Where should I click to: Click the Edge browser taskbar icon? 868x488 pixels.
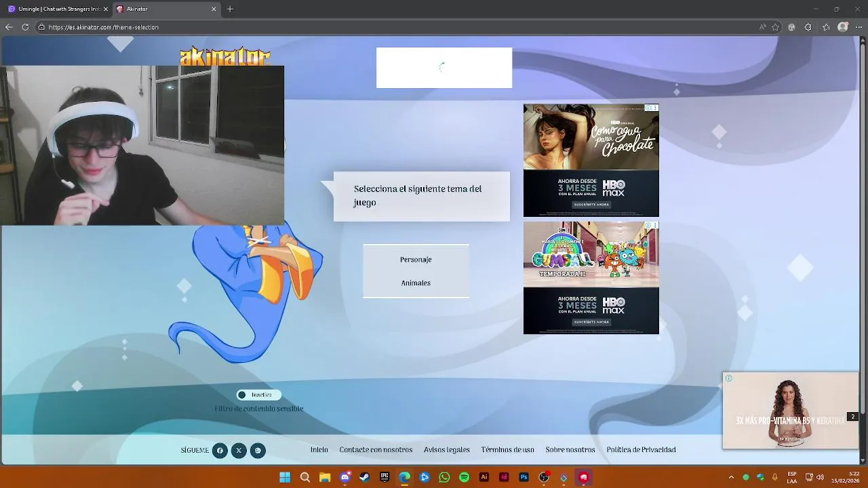[405, 477]
